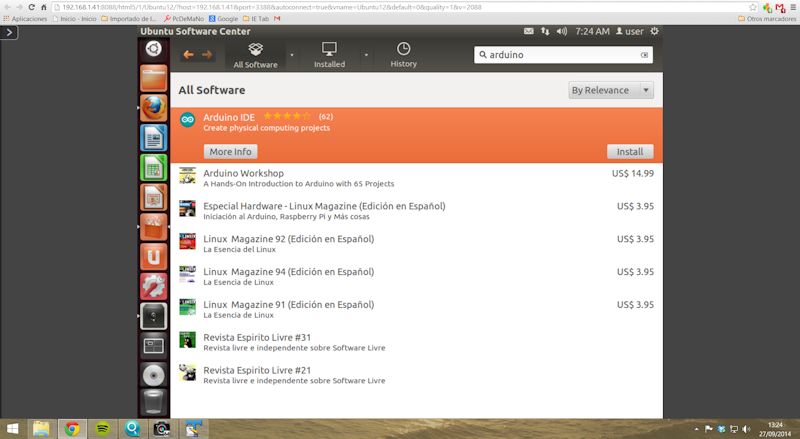
Task: Reload the browser page
Action: 32,7
